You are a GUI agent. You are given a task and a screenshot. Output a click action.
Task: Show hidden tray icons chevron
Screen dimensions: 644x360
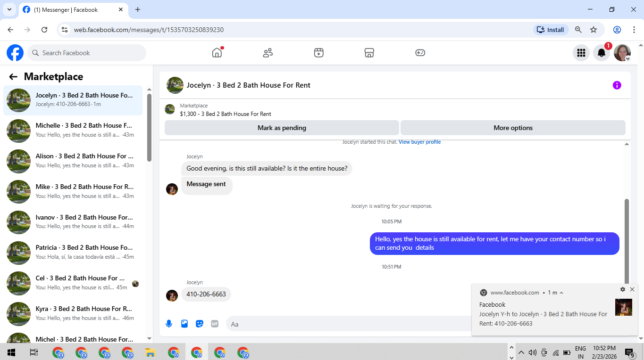click(x=521, y=352)
